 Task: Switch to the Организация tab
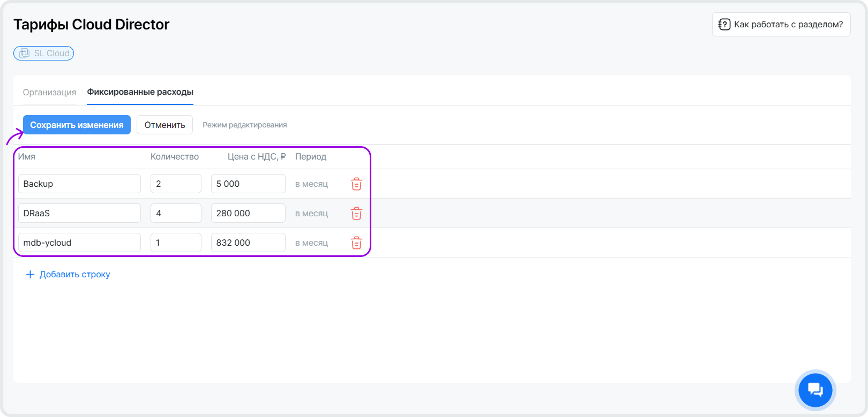click(49, 93)
